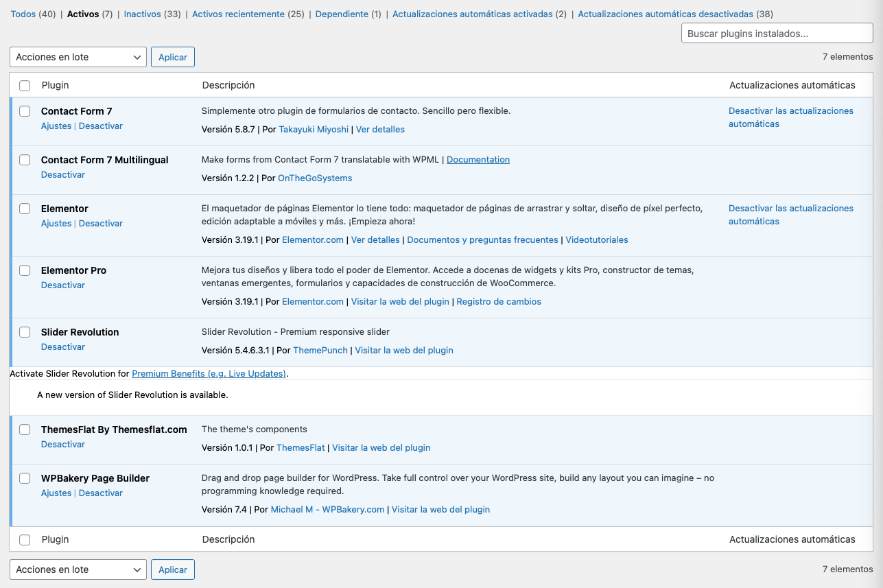Click the Versión 7.4 text of WPBakery

click(x=224, y=510)
